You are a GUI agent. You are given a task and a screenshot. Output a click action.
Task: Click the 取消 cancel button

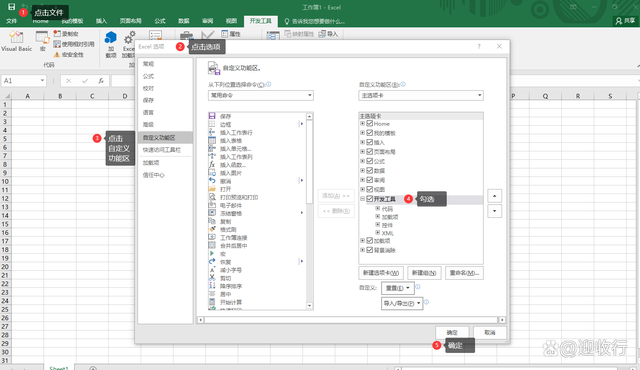[x=490, y=332]
